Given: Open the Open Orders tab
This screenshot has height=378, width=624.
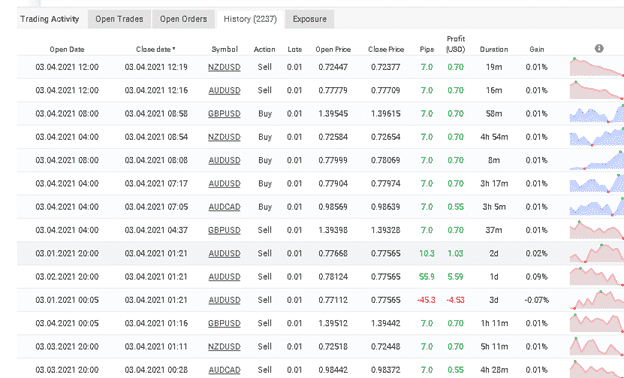Looking at the screenshot, I should point(183,19).
